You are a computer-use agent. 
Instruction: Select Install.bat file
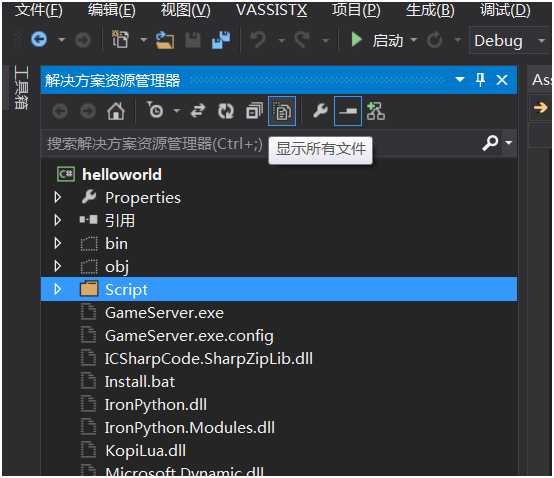point(140,382)
